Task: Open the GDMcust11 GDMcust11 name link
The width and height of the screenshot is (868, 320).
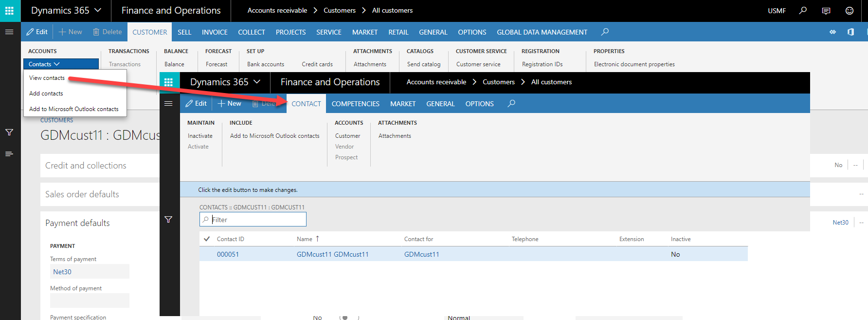Action: 333,254
